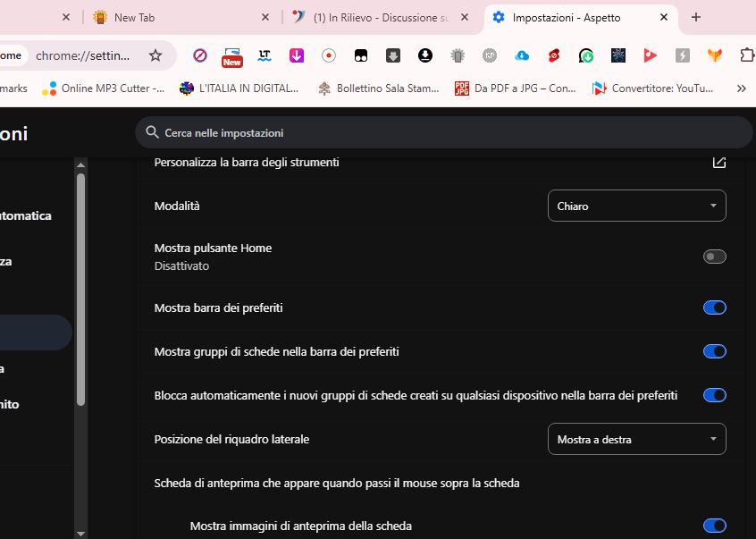756x539 pixels.
Task: Click the WhatsApp-style green download extension icon
Action: click(586, 56)
